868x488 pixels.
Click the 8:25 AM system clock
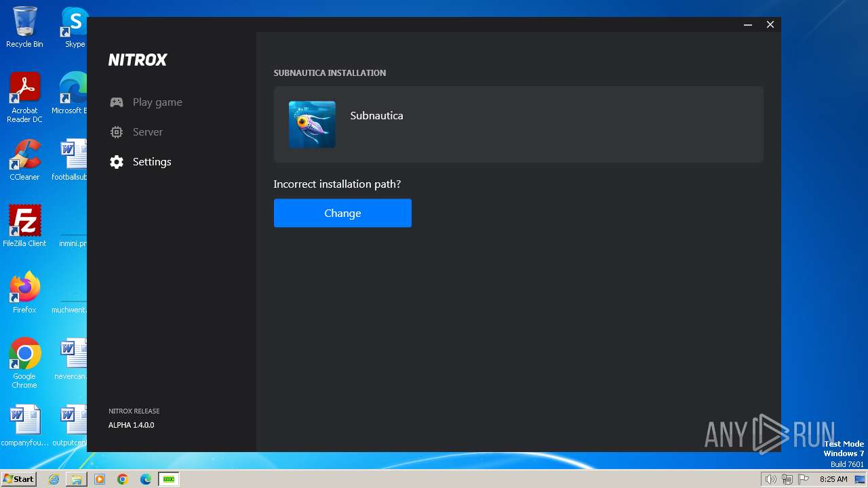click(x=833, y=479)
